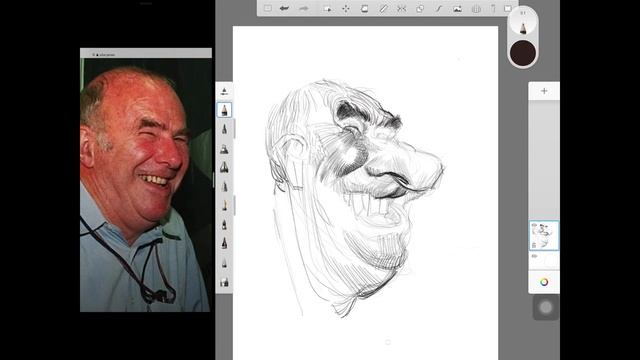640x360 pixels.
Task: Import an image with the picture icon
Action: 457,8
